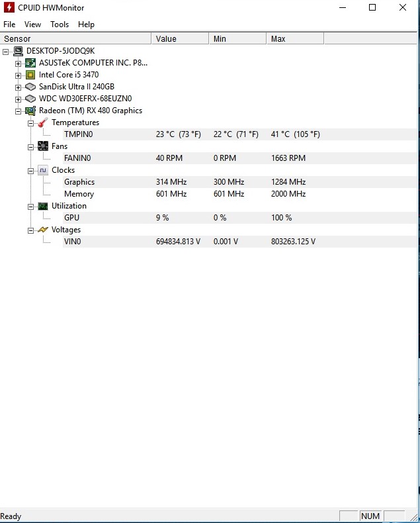This screenshot has width=420, height=523.
Task: Select the DESKTOP-5JODQ9K computer icon
Action: coord(19,51)
